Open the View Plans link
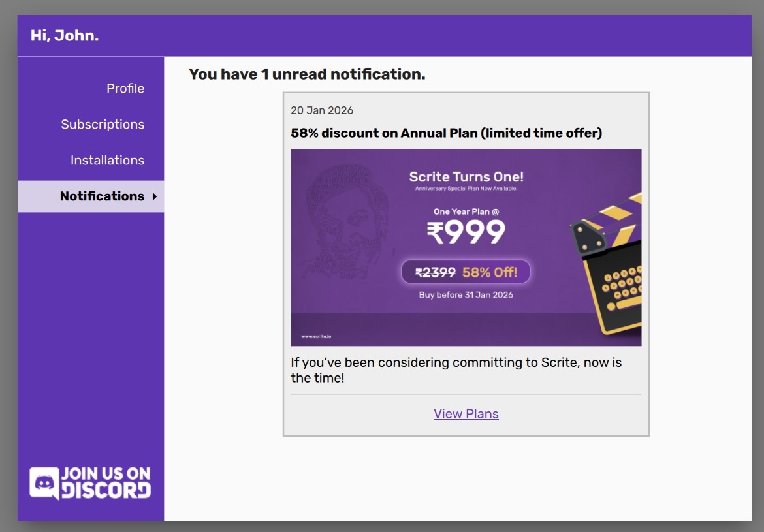The width and height of the screenshot is (764, 532). 466,414
